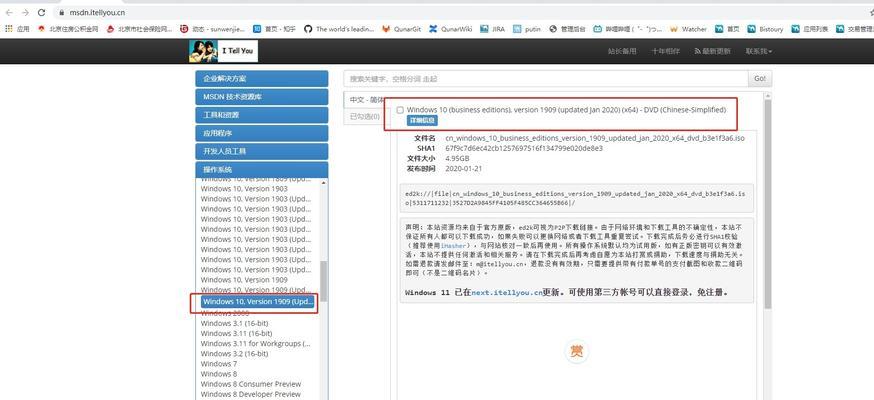Open the 首页 - 知乎 bookmark

tap(274, 29)
